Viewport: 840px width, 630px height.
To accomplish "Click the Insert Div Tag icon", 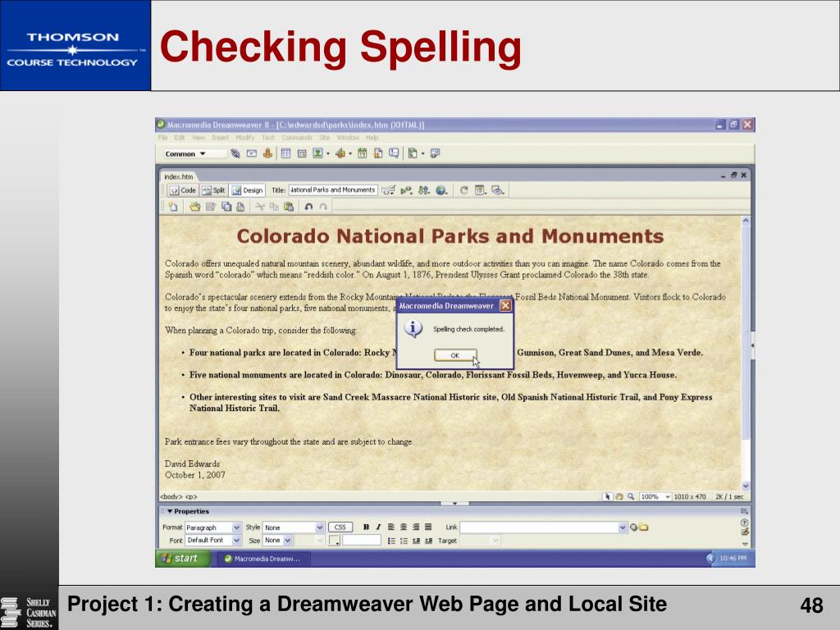I will (x=302, y=153).
